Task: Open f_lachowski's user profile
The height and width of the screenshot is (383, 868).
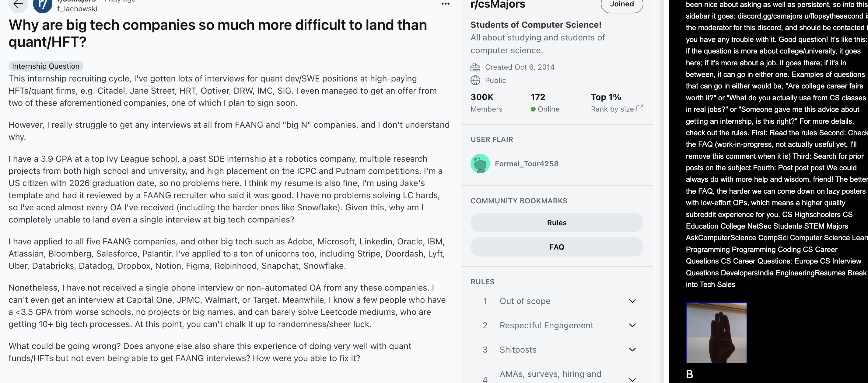Action: pyautogui.click(x=77, y=9)
